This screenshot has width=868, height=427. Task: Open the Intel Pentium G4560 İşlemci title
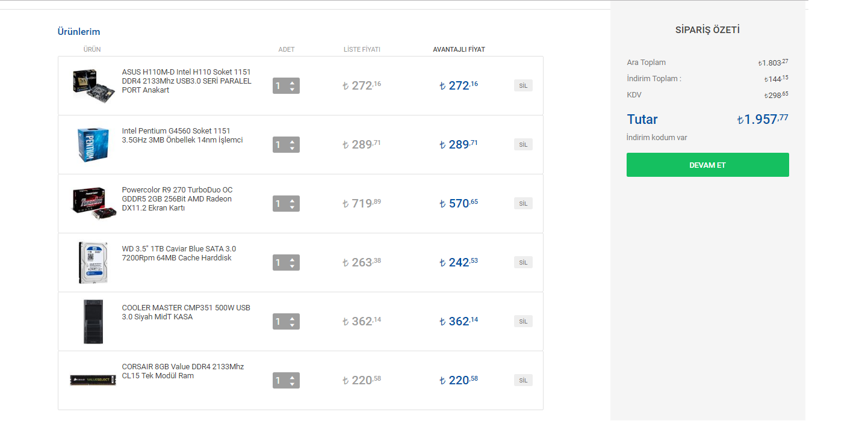[x=182, y=135]
